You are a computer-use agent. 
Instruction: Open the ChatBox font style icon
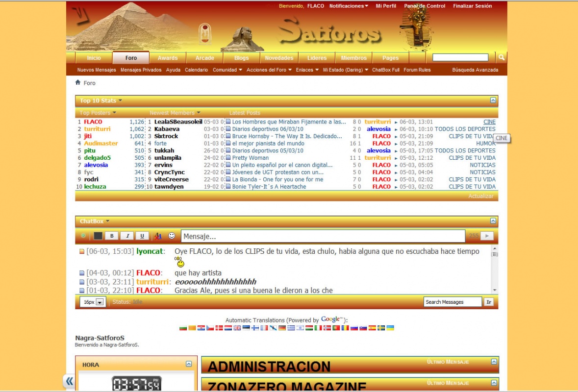157,236
